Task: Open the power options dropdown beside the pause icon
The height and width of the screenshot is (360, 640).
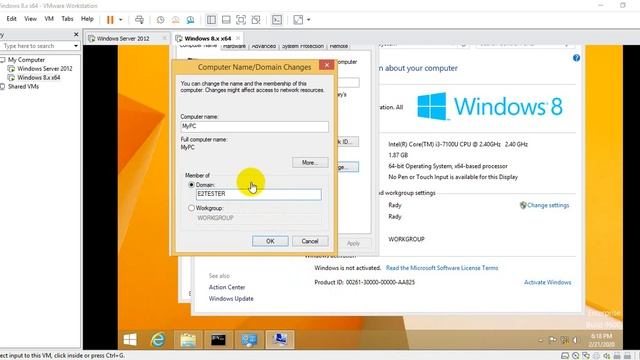Action: [x=120, y=20]
